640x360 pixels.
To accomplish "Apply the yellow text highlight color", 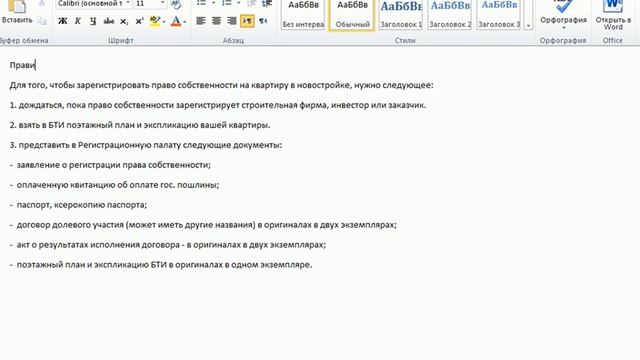I will (x=155, y=21).
